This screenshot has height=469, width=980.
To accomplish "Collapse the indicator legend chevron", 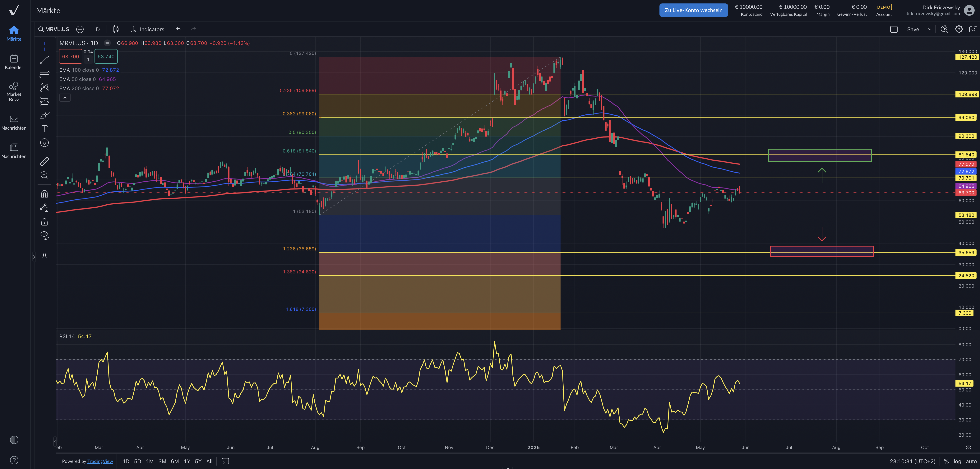I will click(x=65, y=98).
